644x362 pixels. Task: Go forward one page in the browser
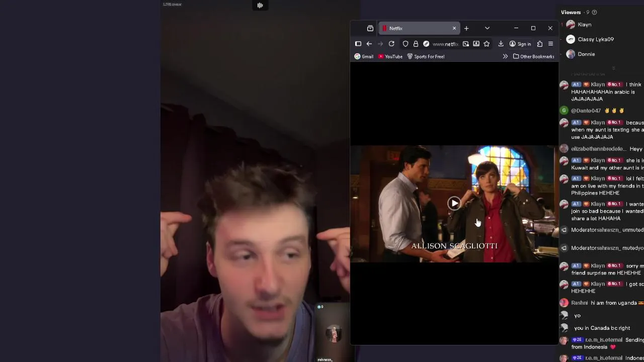tap(380, 44)
